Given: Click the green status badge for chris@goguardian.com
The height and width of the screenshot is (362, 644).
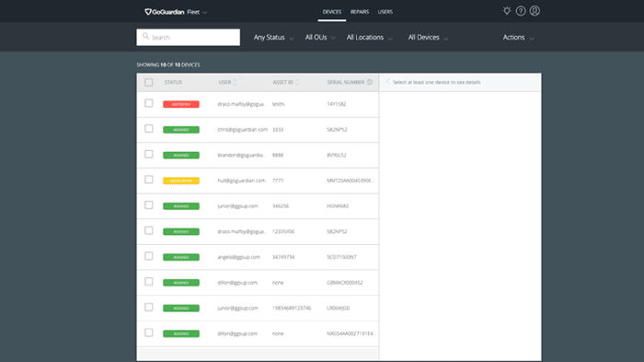Looking at the screenshot, I should pos(181,130).
